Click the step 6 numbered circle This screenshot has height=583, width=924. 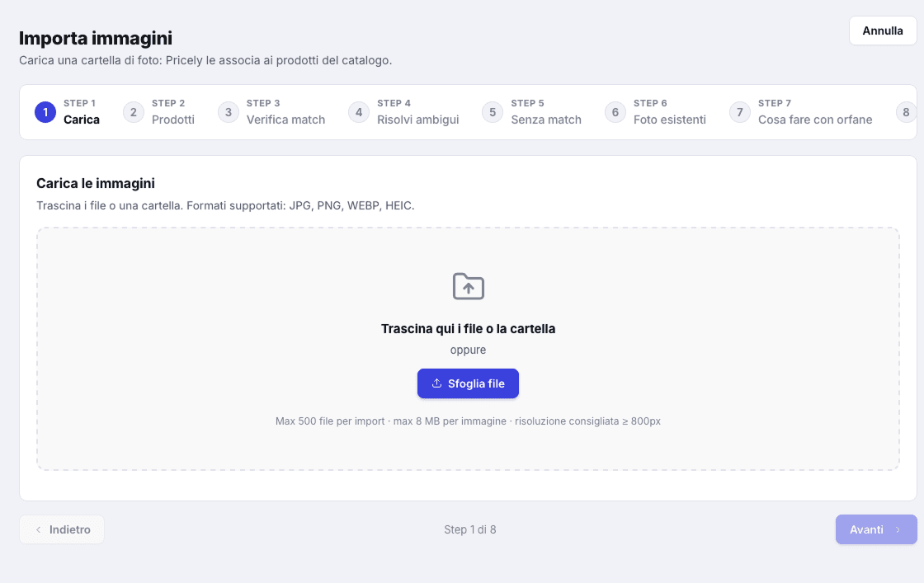click(x=615, y=112)
